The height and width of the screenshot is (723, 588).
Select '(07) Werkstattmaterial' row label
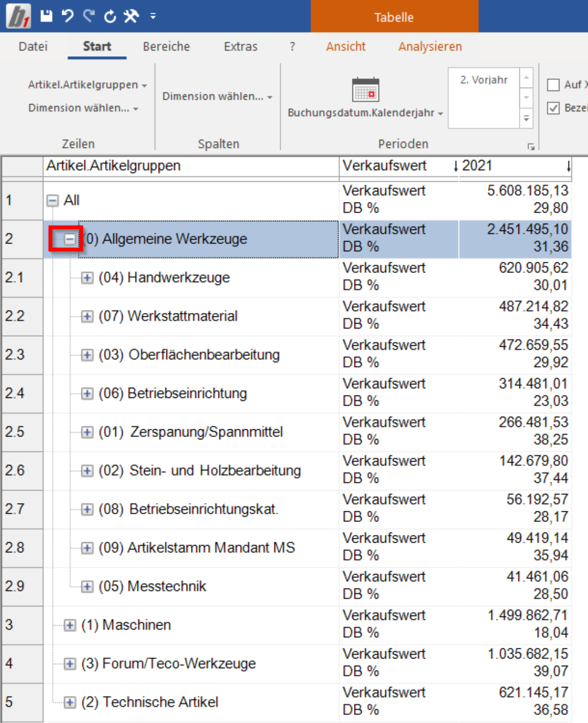168,316
